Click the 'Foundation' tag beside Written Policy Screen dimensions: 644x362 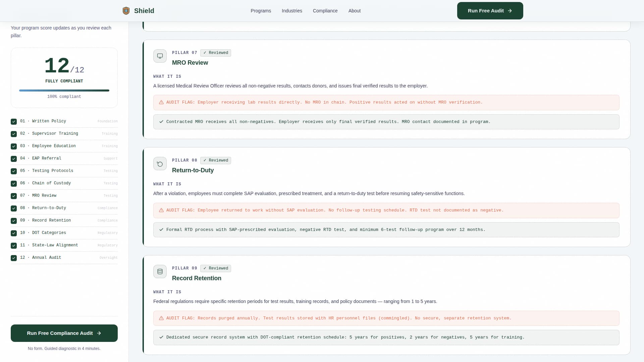point(107,121)
